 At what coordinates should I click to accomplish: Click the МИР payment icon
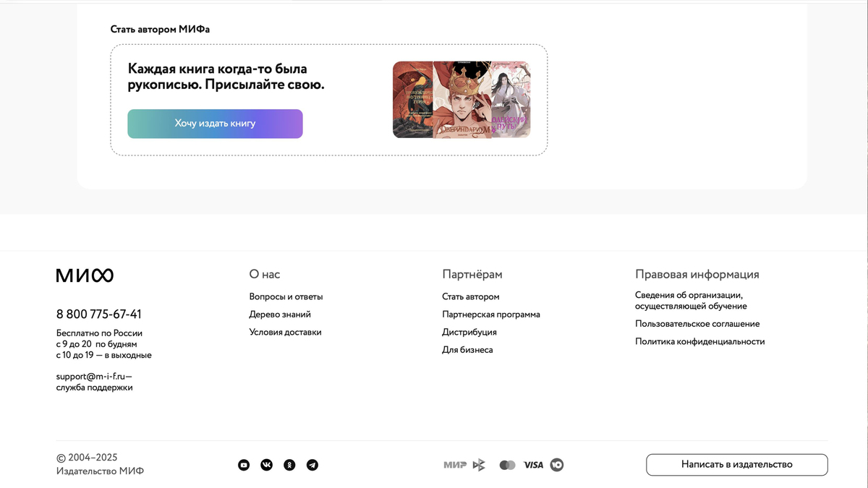455,465
